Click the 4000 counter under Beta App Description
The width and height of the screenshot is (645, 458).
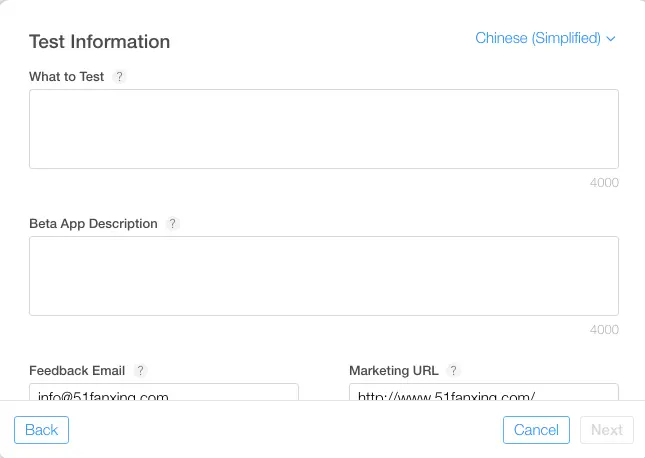click(x=604, y=330)
